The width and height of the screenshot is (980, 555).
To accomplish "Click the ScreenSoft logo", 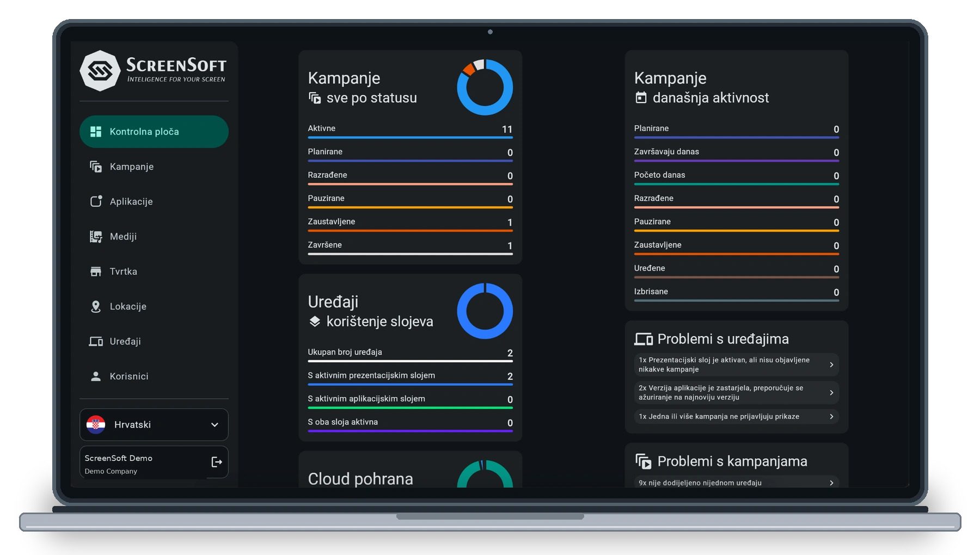I will click(x=154, y=71).
